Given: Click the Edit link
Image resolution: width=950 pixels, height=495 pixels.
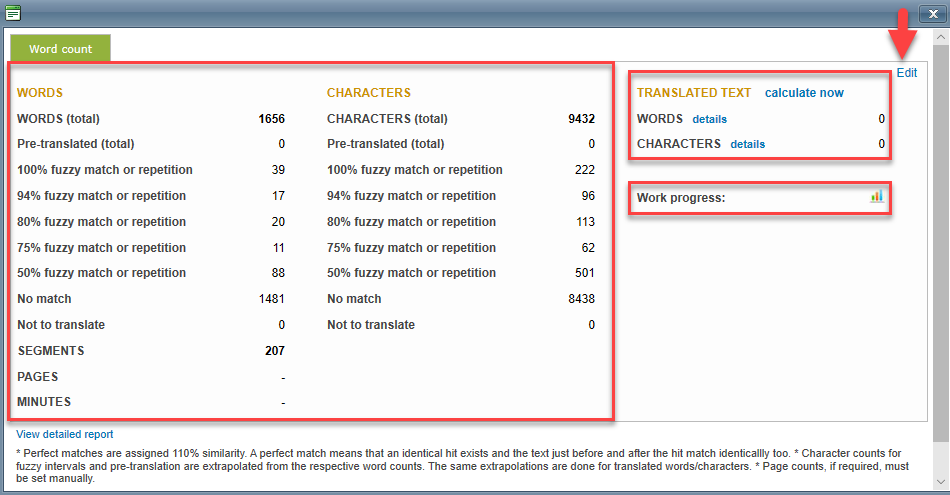Looking at the screenshot, I should tap(906, 73).
